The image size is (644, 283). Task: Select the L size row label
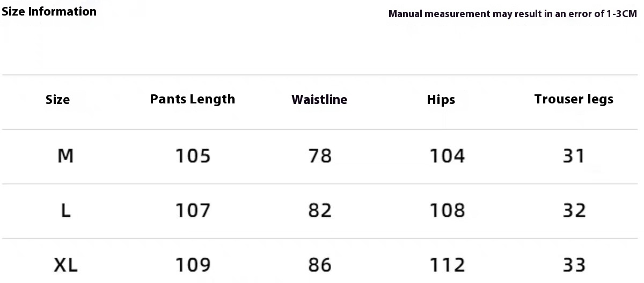(x=65, y=211)
